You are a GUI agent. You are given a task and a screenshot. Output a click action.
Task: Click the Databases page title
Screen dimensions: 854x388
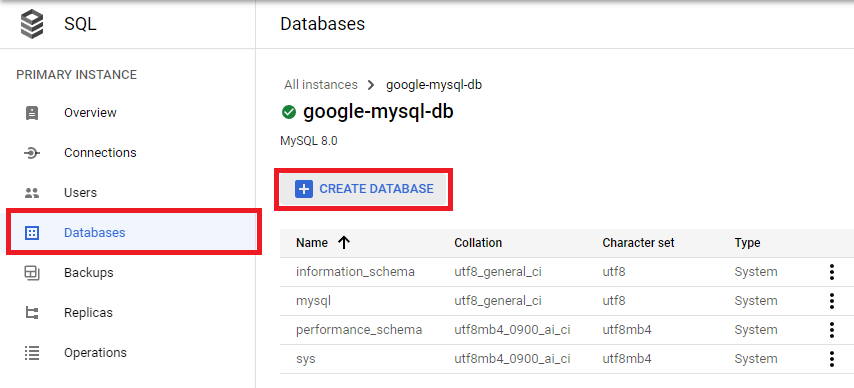(322, 24)
